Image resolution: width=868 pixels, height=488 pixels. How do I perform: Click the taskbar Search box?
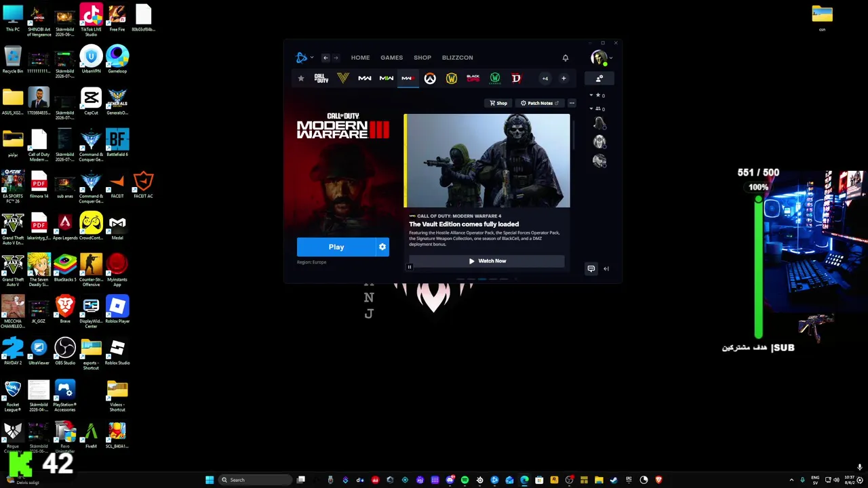pos(256,480)
